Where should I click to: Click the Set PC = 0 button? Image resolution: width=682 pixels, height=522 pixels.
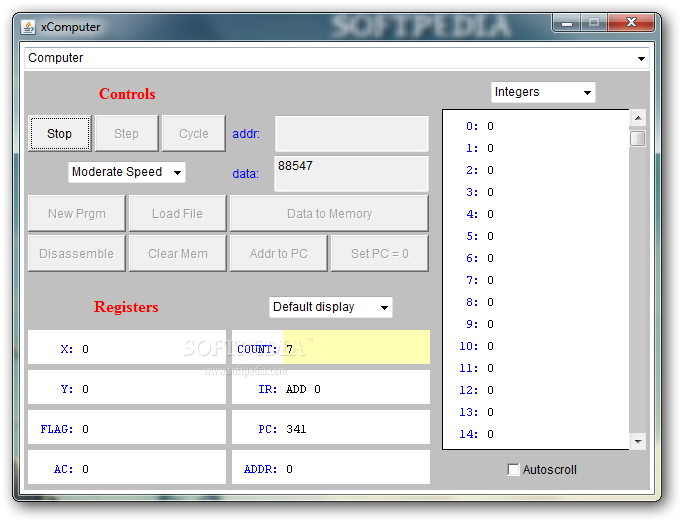click(380, 254)
